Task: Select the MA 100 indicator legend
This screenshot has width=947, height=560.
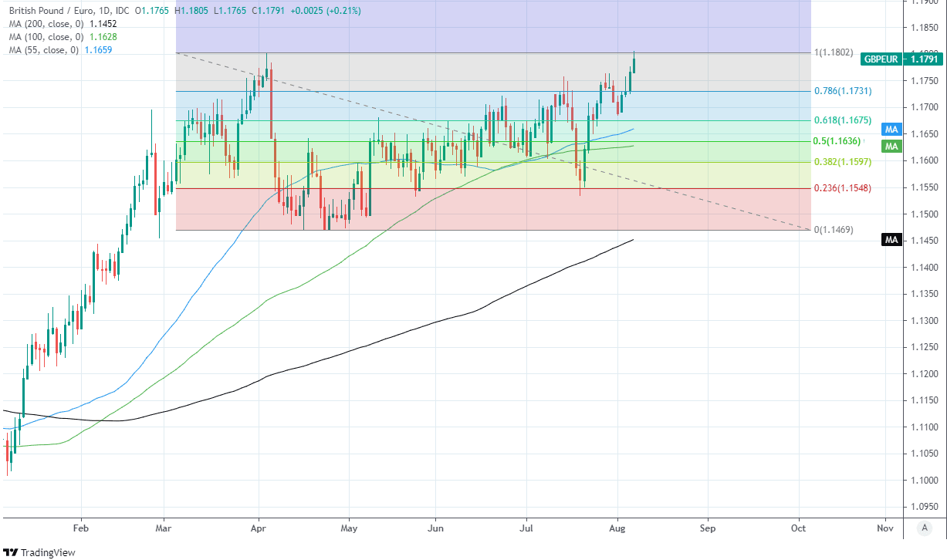Action: (x=46, y=37)
